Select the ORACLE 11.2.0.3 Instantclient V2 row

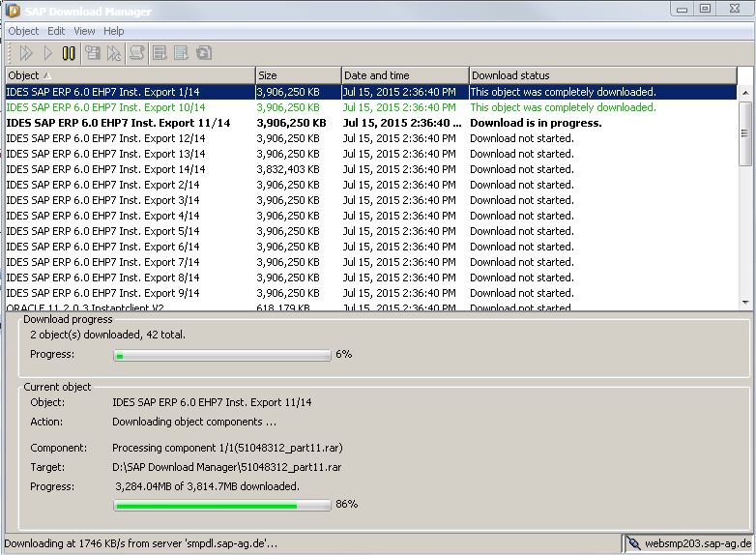371,307
